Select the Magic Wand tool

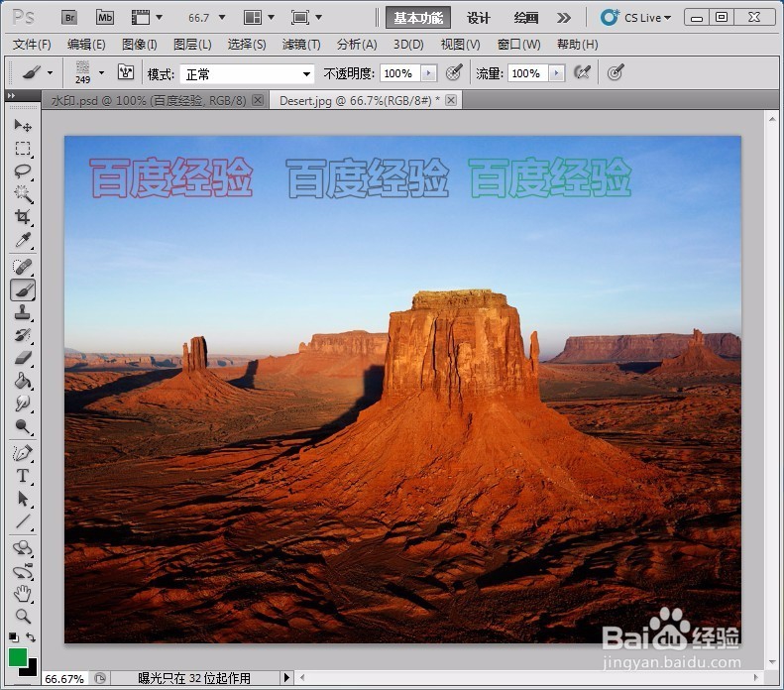[23, 193]
